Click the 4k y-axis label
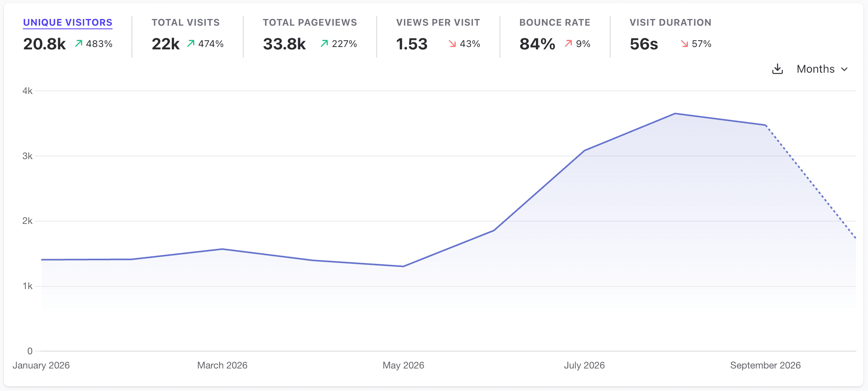The width and height of the screenshot is (868, 391). coord(27,91)
